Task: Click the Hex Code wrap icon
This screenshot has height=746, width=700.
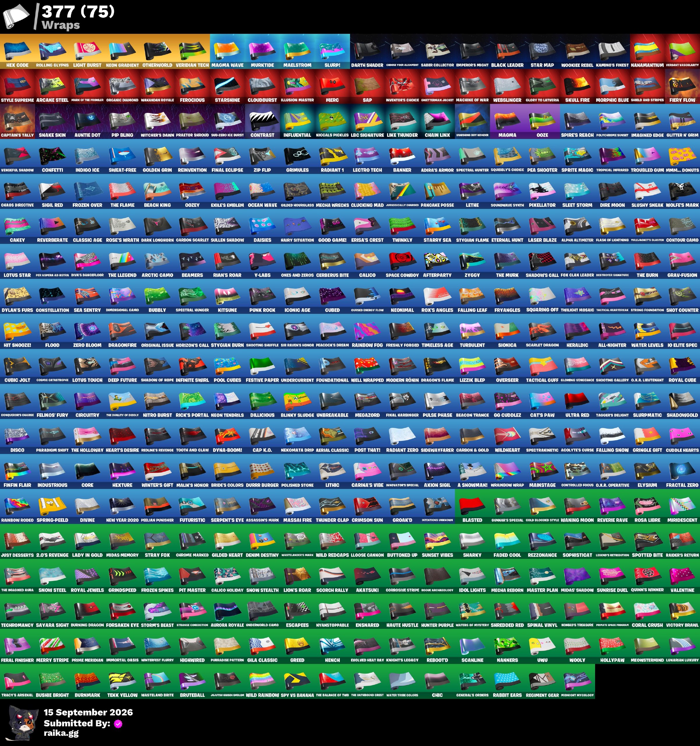Action: coord(17,51)
